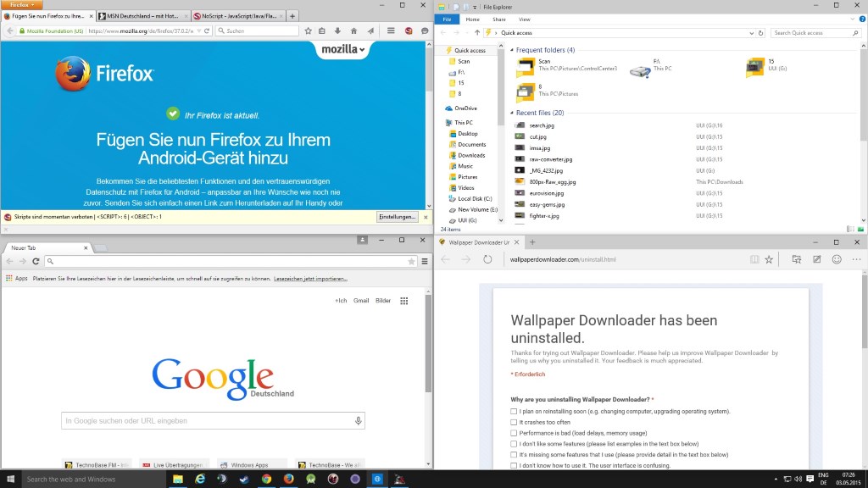Focus the Firefox Suchen search field
The width and height of the screenshot is (868, 488).
click(258, 31)
